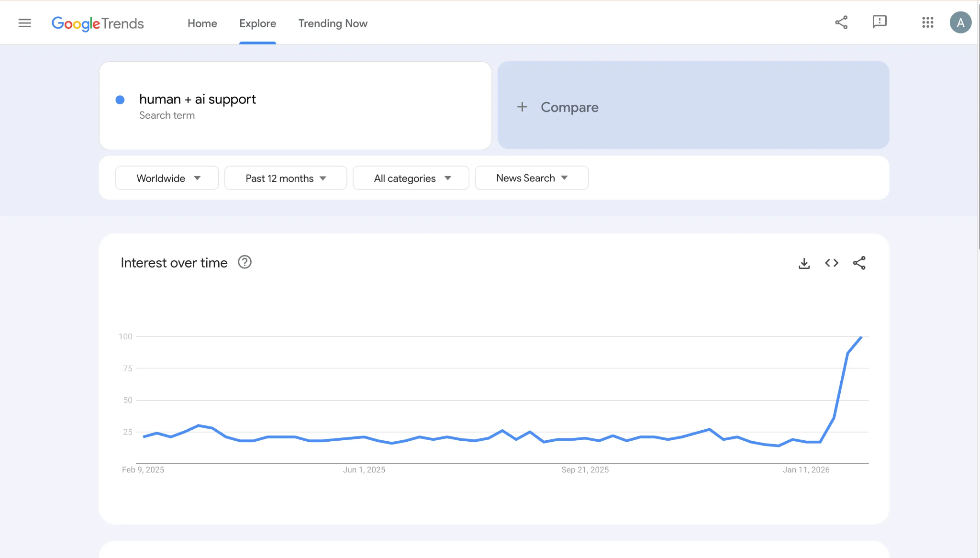Open the navigation hamburger menu
The height and width of the screenshot is (558, 980).
[24, 22]
